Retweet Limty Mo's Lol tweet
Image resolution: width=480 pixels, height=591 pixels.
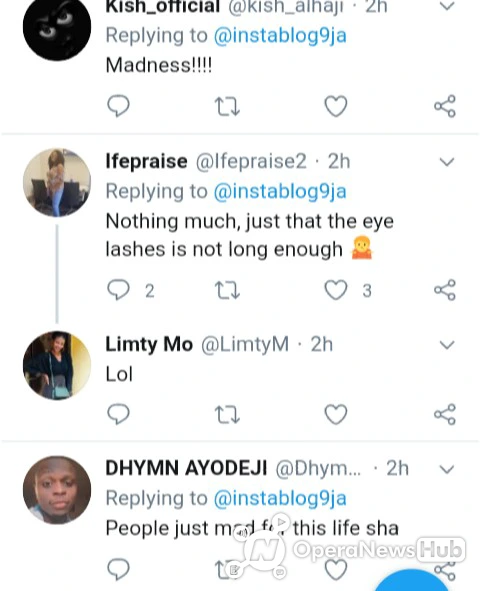click(227, 415)
